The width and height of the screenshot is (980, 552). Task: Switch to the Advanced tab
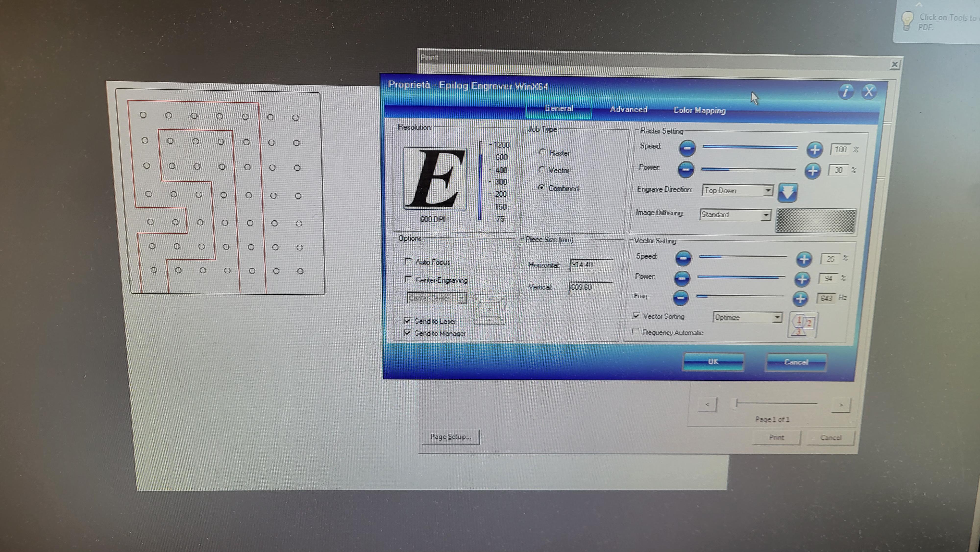click(628, 110)
